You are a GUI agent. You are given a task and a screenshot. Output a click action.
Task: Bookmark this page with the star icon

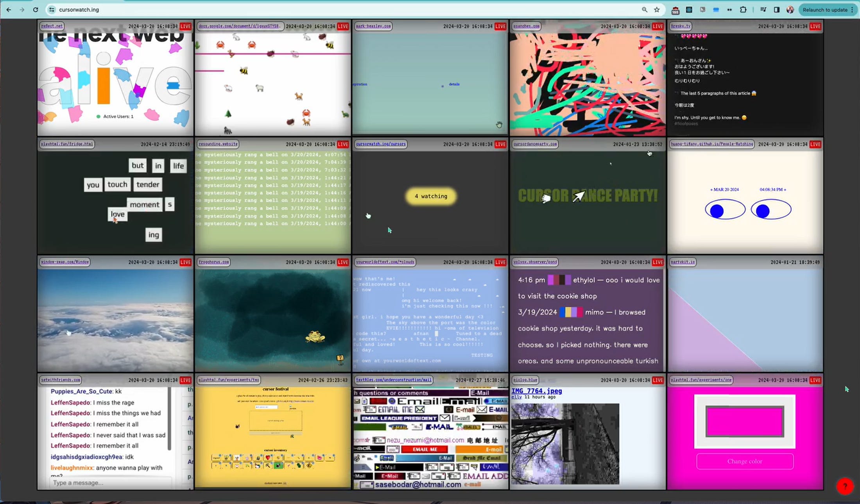pos(657,10)
